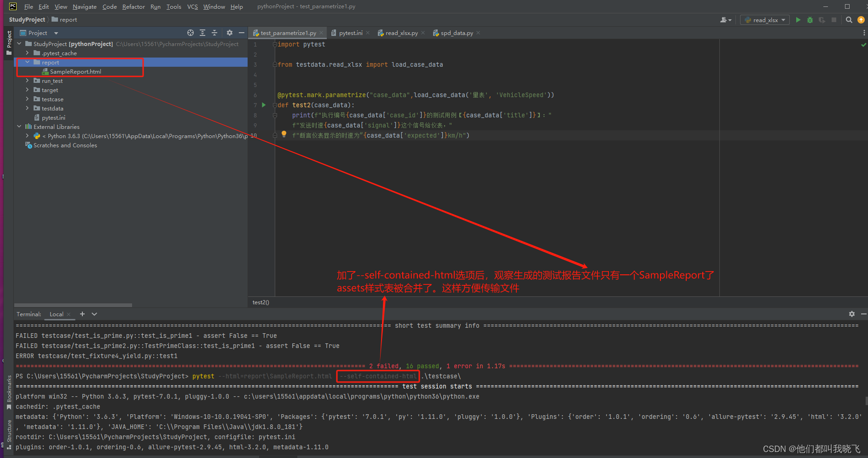The image size is (868, 458).
Task: Switch to the pytest.ini tab
Action: (350, 33)
